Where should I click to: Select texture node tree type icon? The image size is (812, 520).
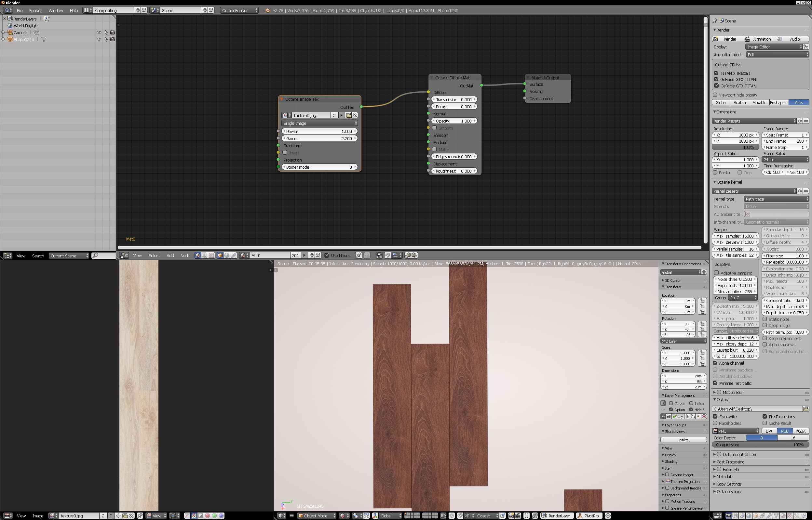click(211, 255)
